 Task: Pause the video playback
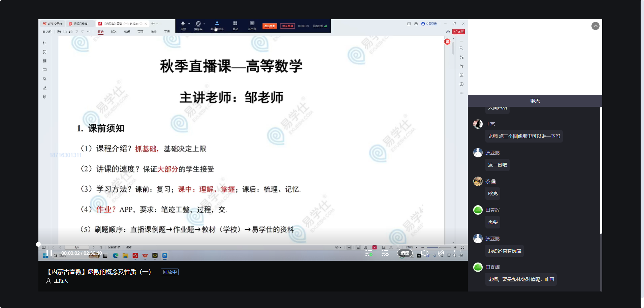(49, 253)
